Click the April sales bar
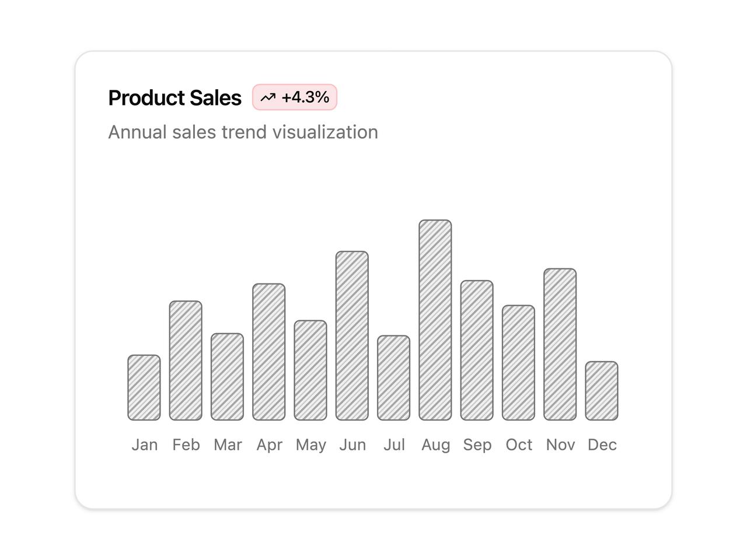 tap(269, 352)
